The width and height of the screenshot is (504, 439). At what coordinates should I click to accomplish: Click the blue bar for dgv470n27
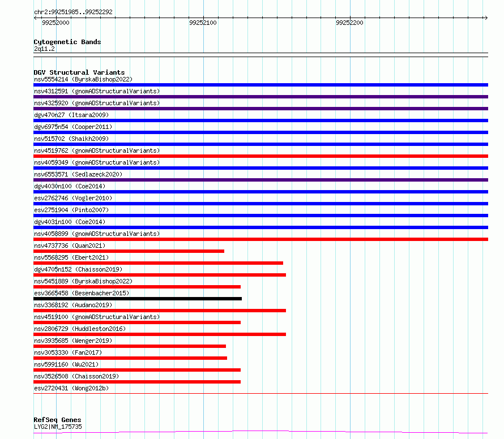pyautogui.click(x=260, y=120)
